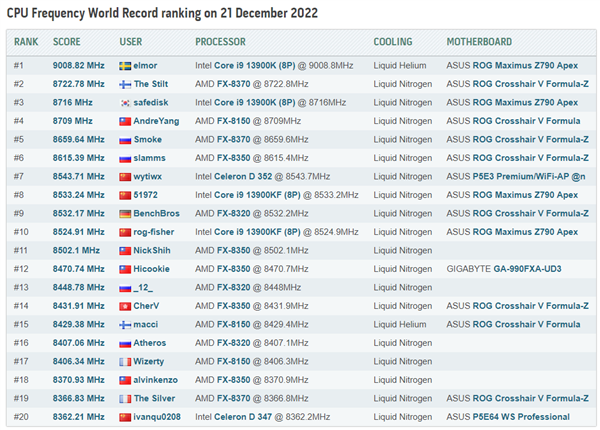Viewport: 600px width, 430px height.
Task: Click the COOLING column header
Action: coord(393,42)
